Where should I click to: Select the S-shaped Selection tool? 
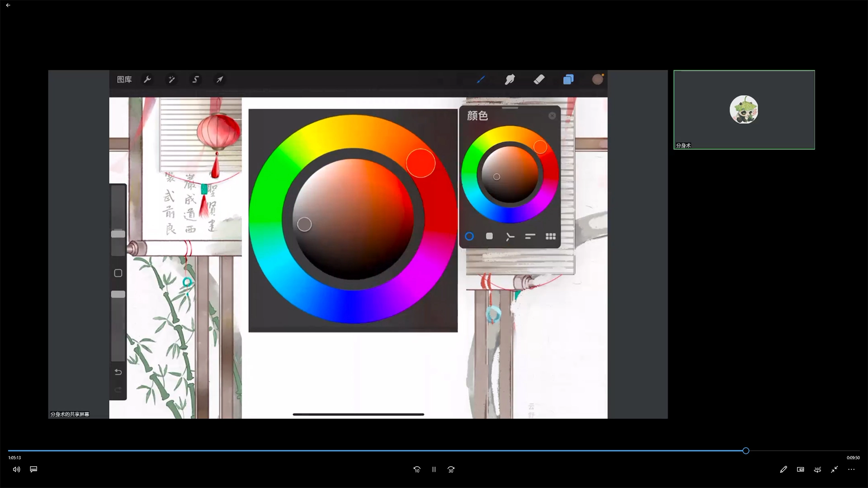pos(195,80)
